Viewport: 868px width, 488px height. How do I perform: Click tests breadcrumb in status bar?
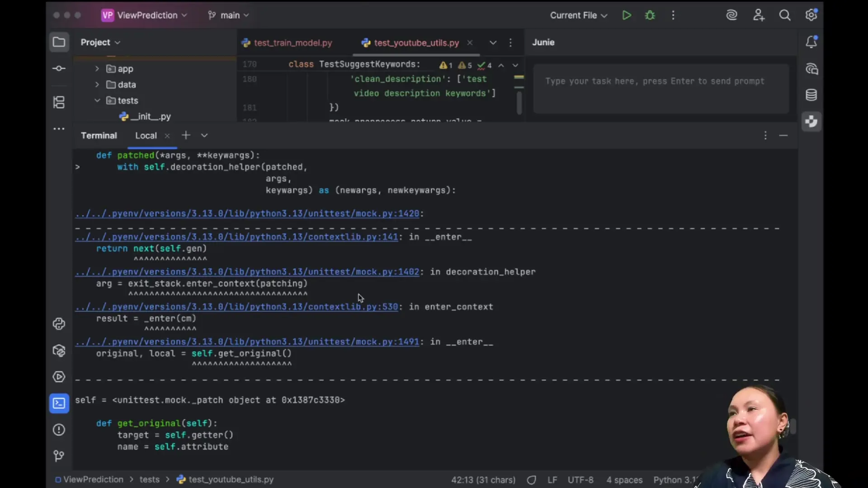pyautogui.click(x=149, y=480)
